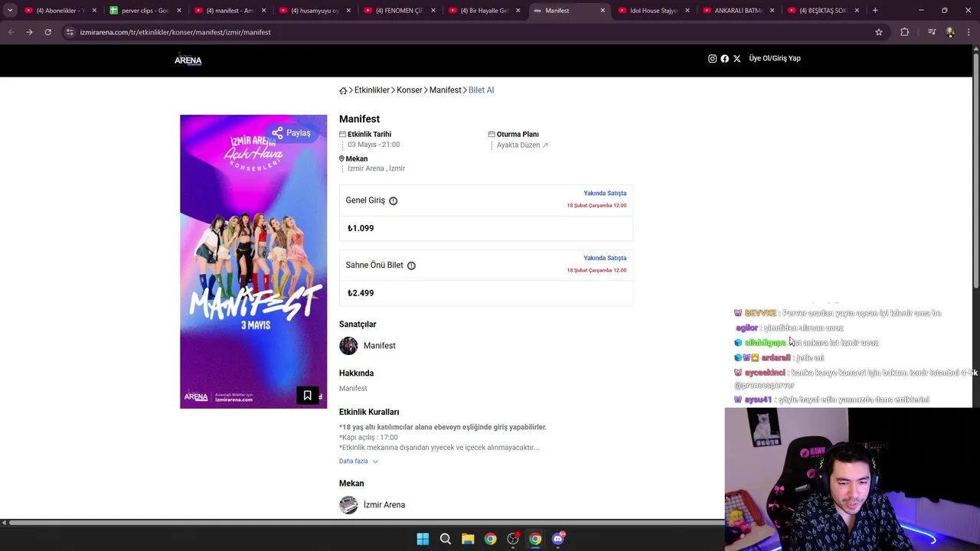Open the Chrome three-dot menu
The width and height of the screenshot is (980, 551).
pyautogui.click(x=969, y=32)
